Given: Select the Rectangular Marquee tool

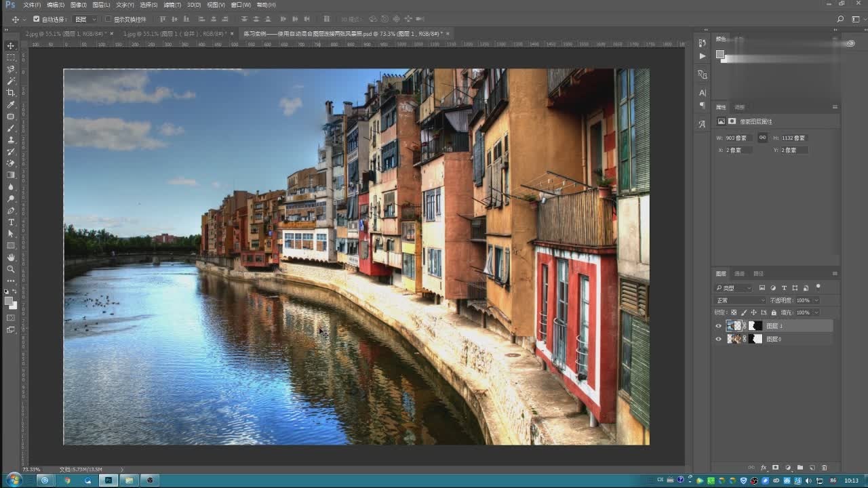Looking at the screenshot, I should (11, 57).
